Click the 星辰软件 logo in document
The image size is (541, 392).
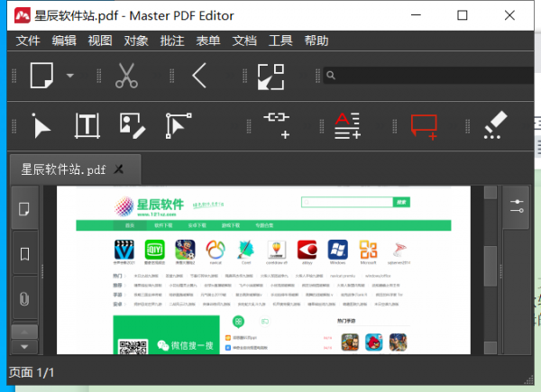point(149,206)
